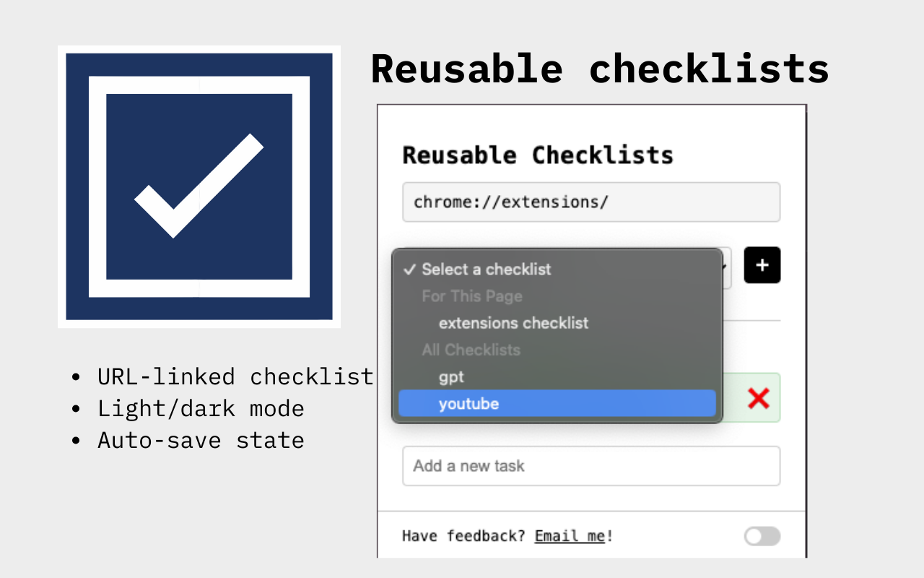Viewport: 924px width, 578px height.
Task: Pick 'extensions checklist' under For This Page
Action: [x=513, y=323]
